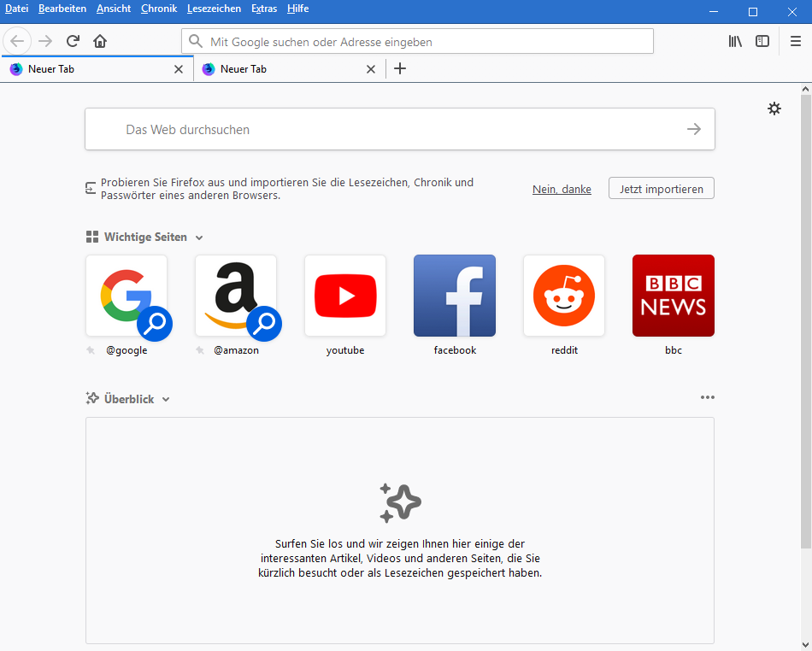Open the Bearbeiten menu
Viewport: 812px width, 651px height.
pos(62,9)
